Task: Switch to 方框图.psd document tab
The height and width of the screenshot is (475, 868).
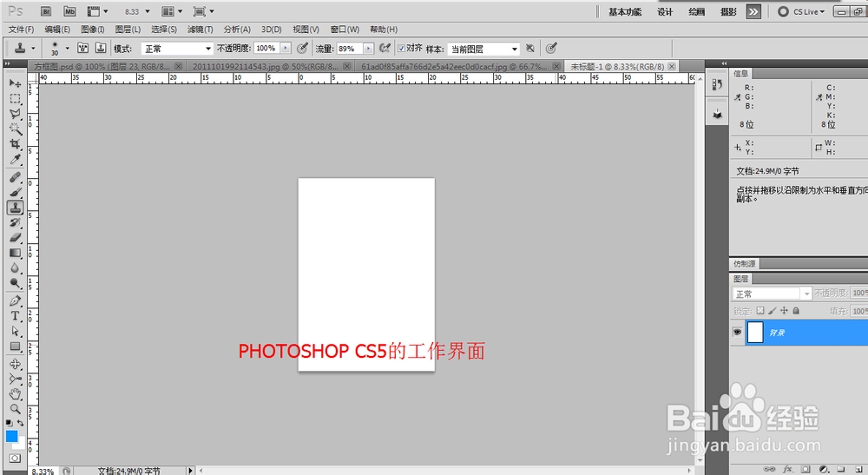Action: coord(107,67)
